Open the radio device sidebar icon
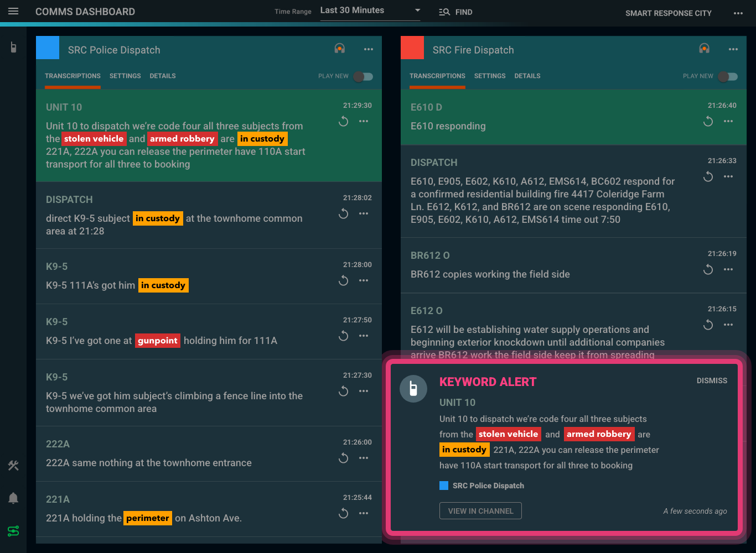The image size is (756, 553). pos(13,48)
